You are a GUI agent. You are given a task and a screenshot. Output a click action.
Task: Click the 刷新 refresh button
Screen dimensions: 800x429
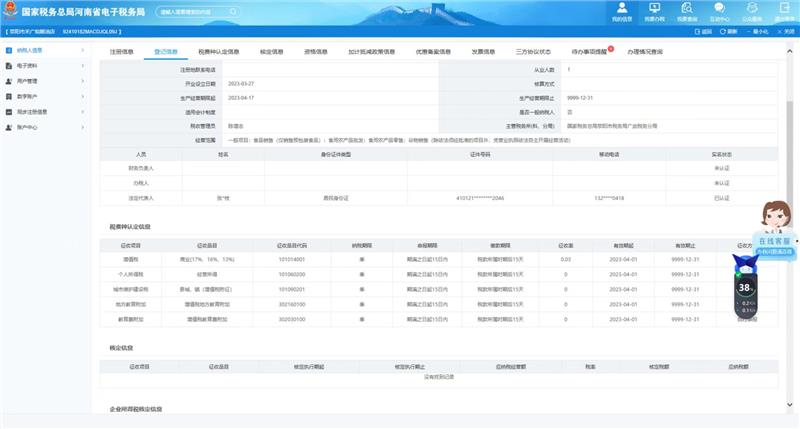pos(728,32)
